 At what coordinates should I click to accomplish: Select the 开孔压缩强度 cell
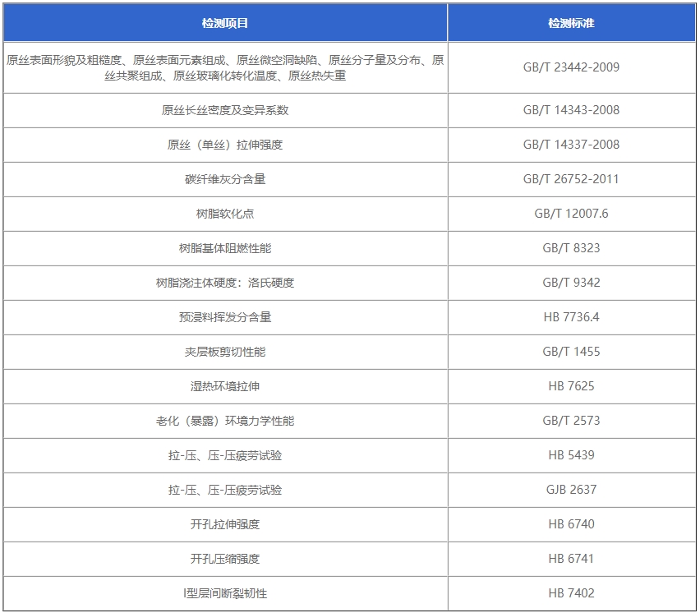tap(225, 559)
